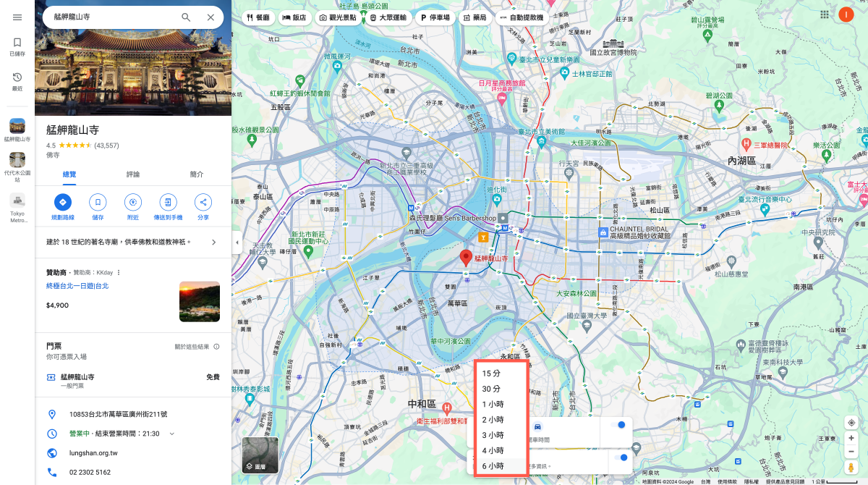Screen dimensions: 868x485
Task: Open the 終極台北一日遊 sponsored link
Action: [x=77, y=286]
